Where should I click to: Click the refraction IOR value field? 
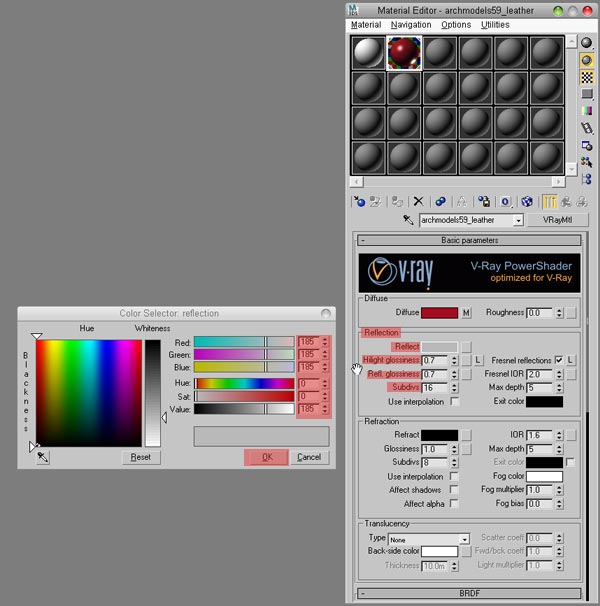(540, 435)
